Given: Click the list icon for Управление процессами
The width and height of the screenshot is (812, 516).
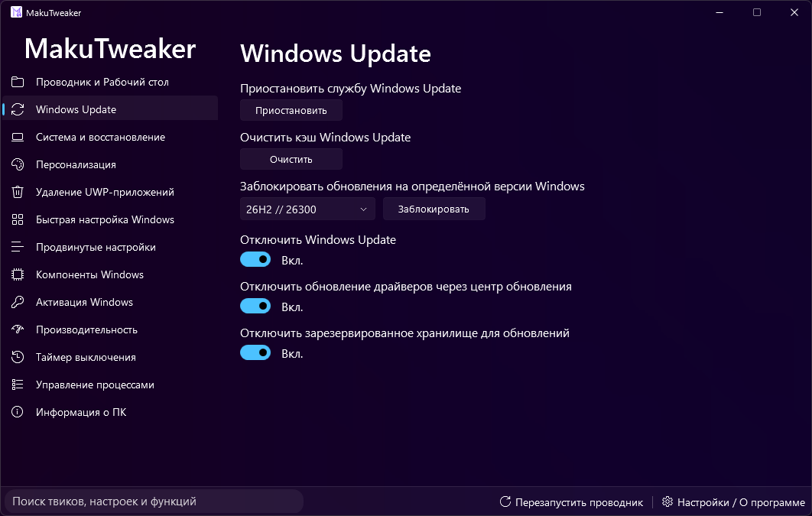Looking at the screenshot, I should point(18,385).
